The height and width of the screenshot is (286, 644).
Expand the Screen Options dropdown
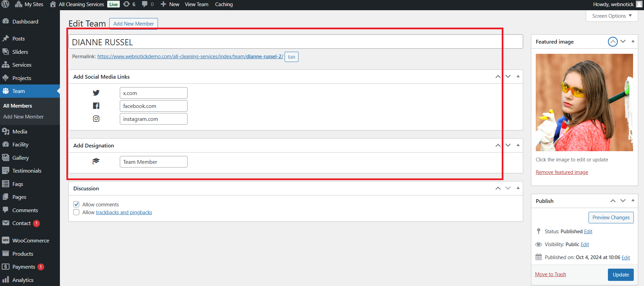[x=612, y=16]
